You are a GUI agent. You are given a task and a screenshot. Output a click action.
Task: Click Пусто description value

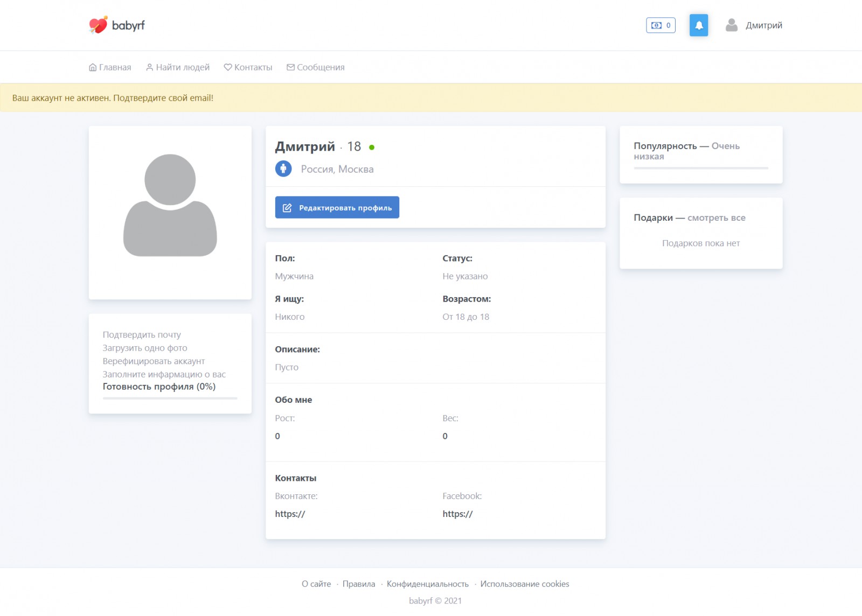click(287, 367)
